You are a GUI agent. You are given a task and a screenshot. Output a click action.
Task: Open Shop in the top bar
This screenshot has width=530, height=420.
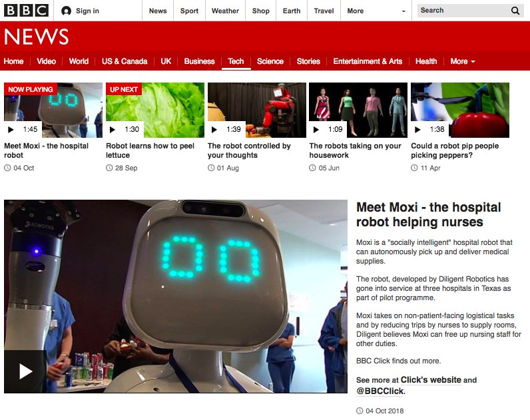click(260, 11)
